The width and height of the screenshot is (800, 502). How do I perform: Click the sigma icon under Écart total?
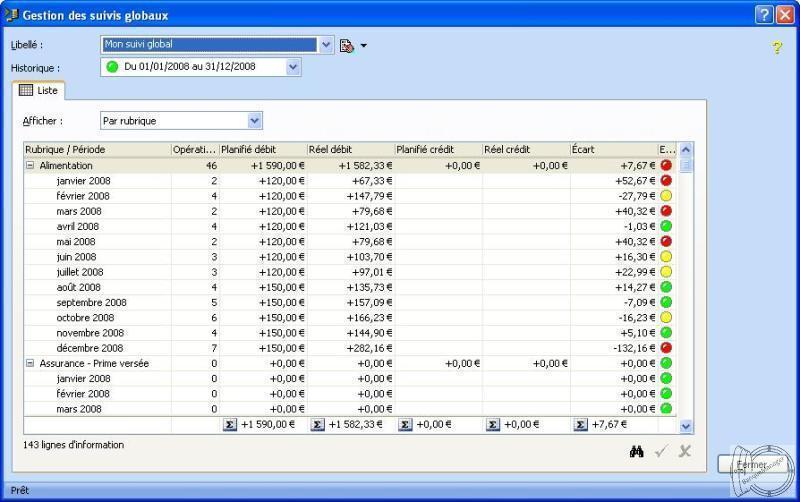tap(581, 425)
